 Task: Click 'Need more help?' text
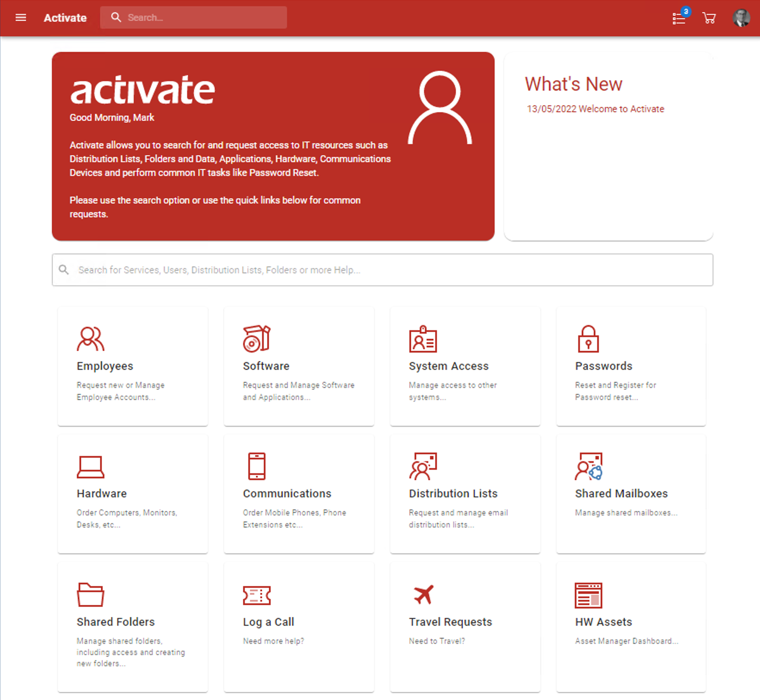pos(274,641)
